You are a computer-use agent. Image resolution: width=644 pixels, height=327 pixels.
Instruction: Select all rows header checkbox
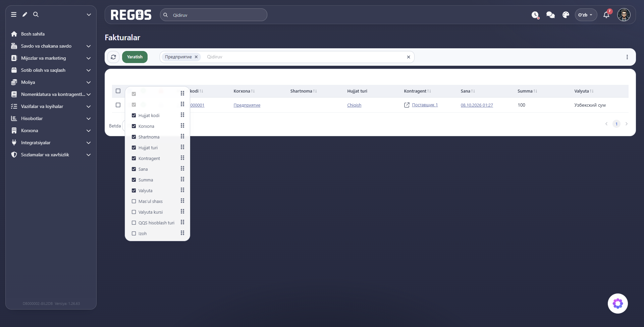[x=118, y=91]
